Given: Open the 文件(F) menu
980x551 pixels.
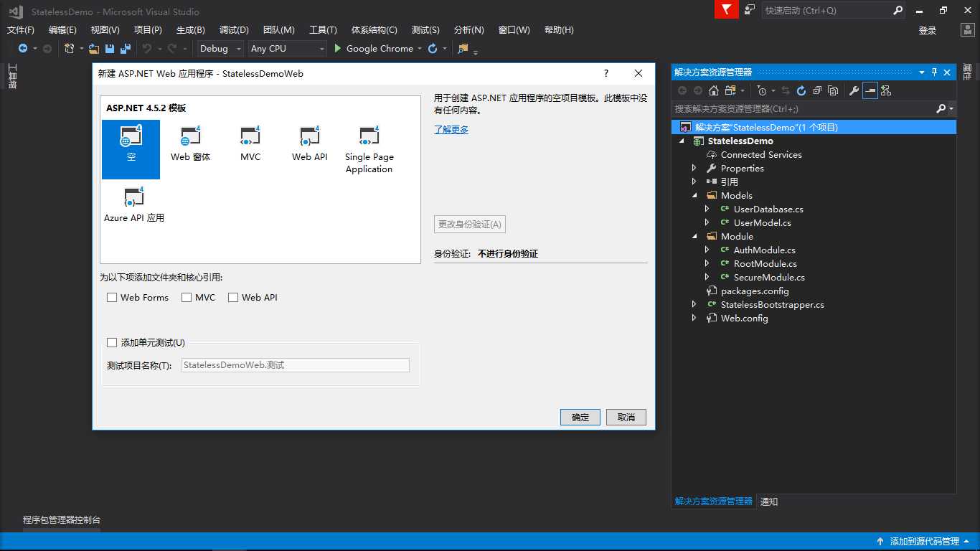Looking at the screenshot, I should [21, 30].
